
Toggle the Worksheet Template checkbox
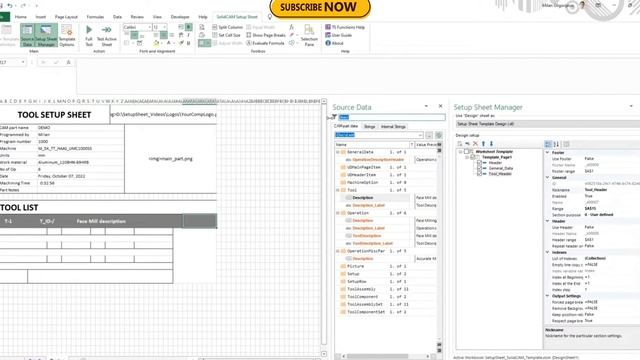(467, 151)
